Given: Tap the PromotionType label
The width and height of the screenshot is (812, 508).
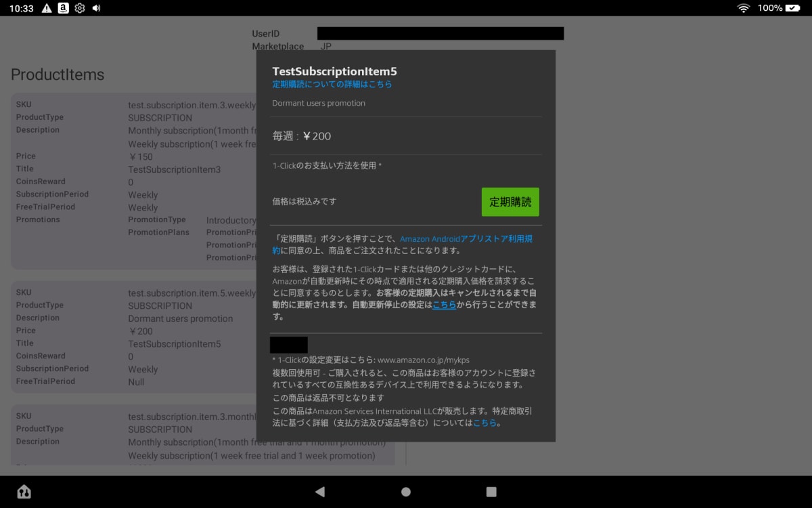Looking at the screenshot, I should pyautogui.click(x=157, y=219).
